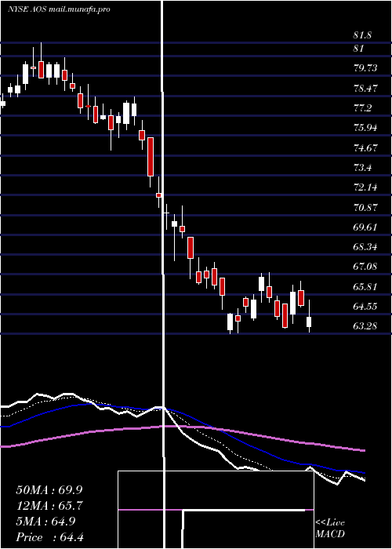This screenshot has height=549, width=392.
Task: Click the 64.55 price level label
Action: click(365, 307)
